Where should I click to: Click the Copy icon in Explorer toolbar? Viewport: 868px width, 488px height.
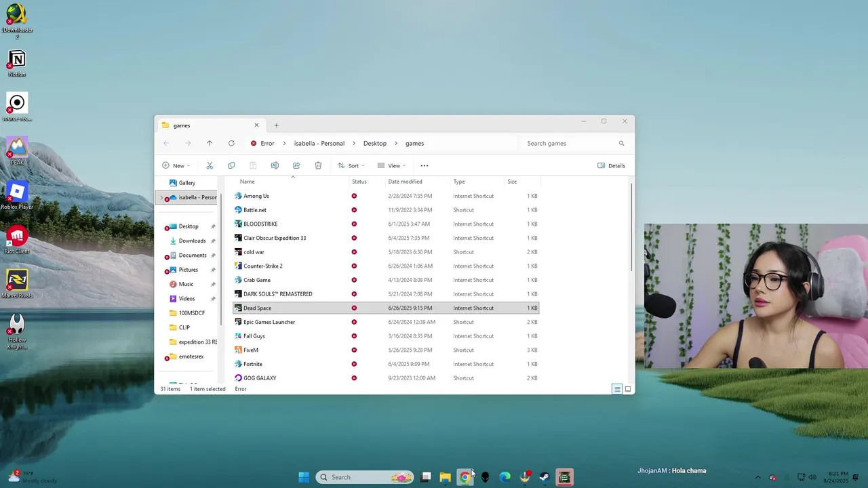pyautogui.click(x=231, y=165)
